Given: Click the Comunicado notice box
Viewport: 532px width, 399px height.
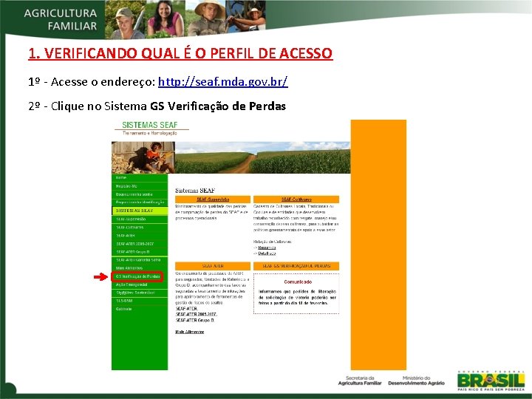Looking at the screenshot, I should (296, 293).
